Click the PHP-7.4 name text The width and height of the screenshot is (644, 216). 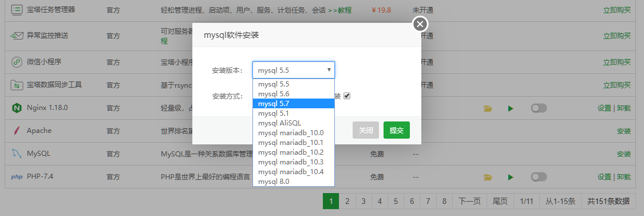click(x=40, y=176)
